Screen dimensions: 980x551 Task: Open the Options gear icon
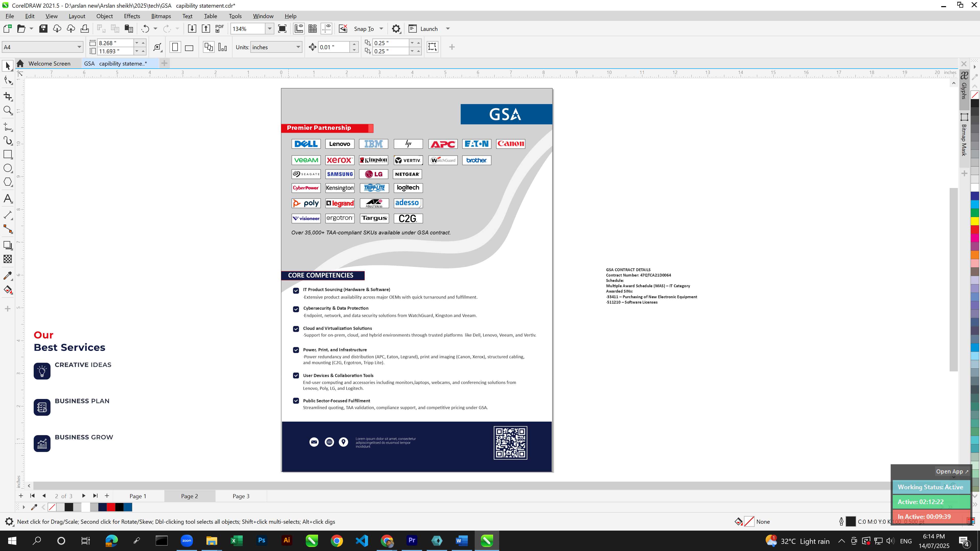click(x=396, y=29)
